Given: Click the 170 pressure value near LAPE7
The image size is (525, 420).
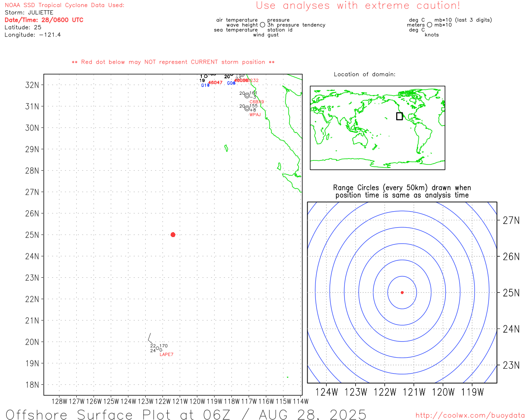Looking at the screenshot, I should (x=164, y=346).
